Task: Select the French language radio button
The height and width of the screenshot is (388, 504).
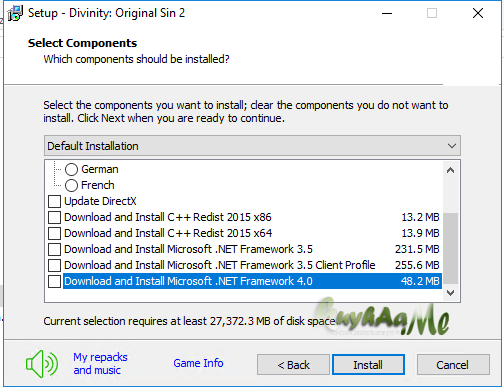Action: pos(71,185)
